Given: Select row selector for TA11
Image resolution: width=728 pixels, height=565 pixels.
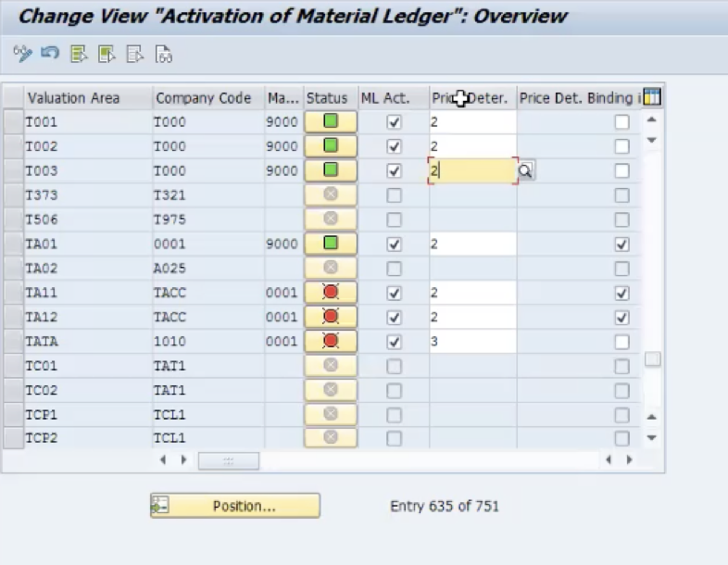Looking at the screenshot, I should tap(14, 293).
